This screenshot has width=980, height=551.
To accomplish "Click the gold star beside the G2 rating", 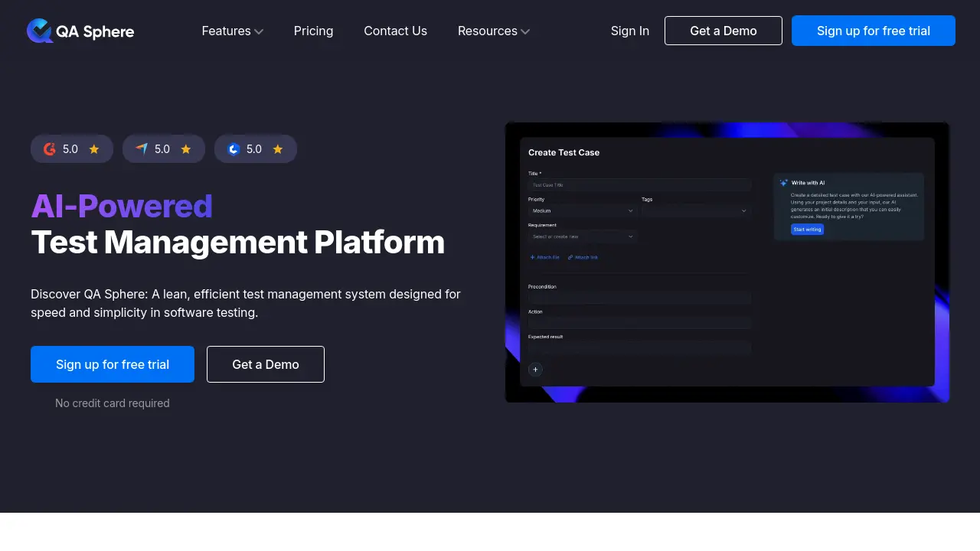I will (x=94, y=149).
